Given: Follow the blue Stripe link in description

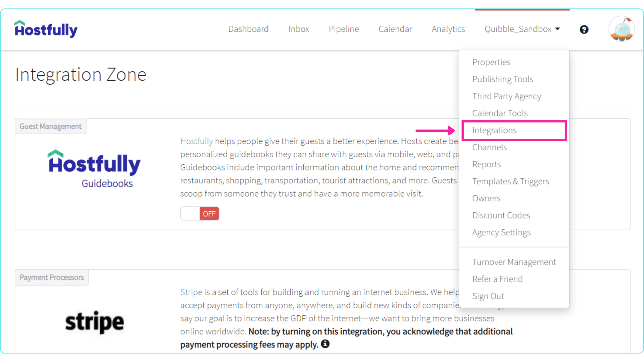Looking at the screenshot, I should coord(191,292).
